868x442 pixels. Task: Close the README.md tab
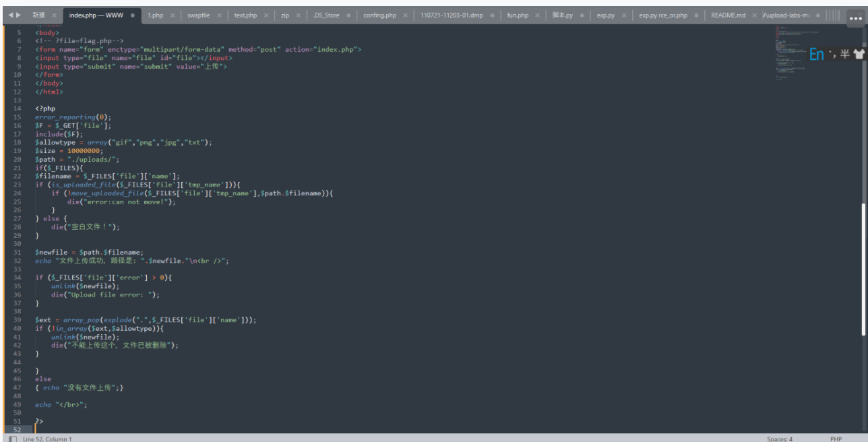754,15
